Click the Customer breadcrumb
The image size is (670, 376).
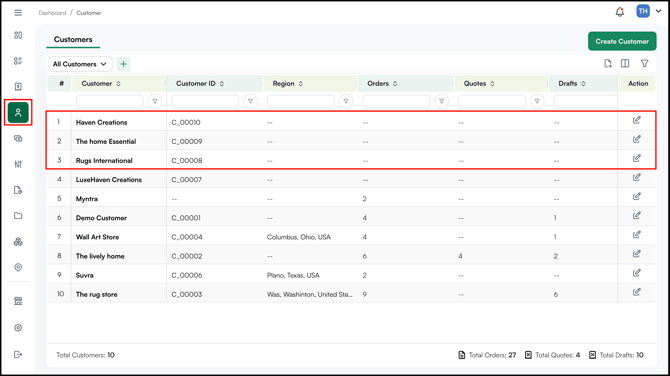point(89,13)
